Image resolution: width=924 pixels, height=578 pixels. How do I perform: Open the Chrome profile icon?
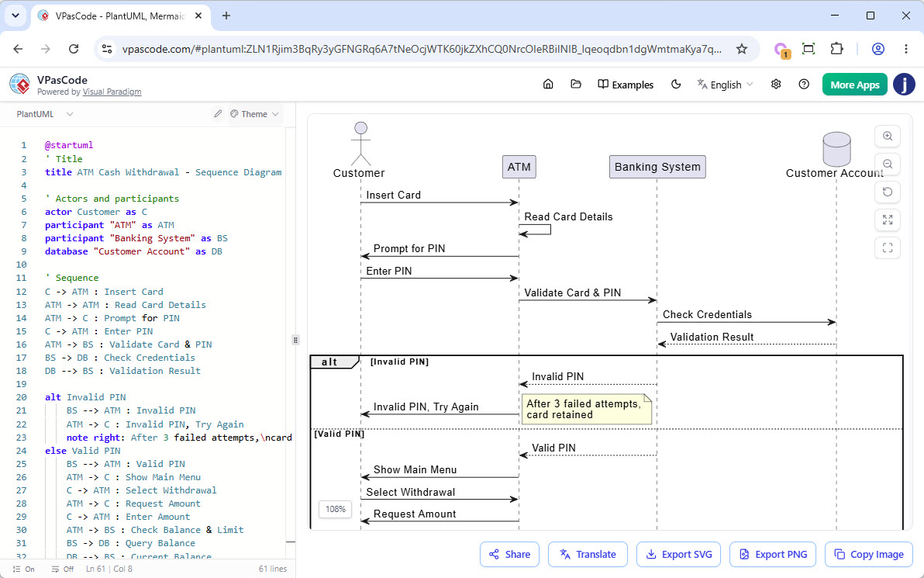pyautogui.click(x=878, y=49)
